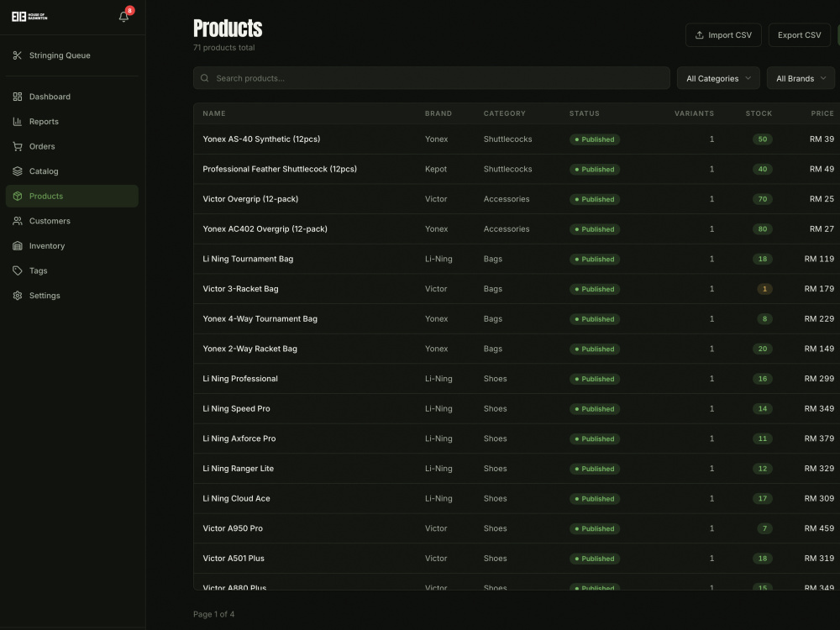Image resolution: width=840 pixels, height=630 pixels.
Task: Click Accessories category of Victor Overgrip
Action: point(507,199)
